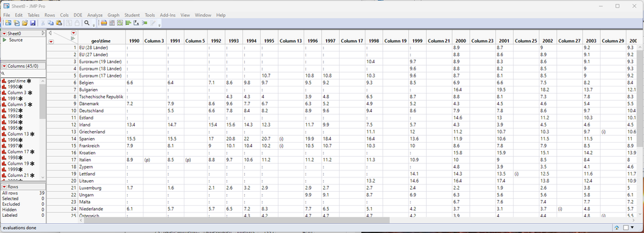Open the Window menu
This screenshot has height=233, width=644.
[x=203, y=15]
